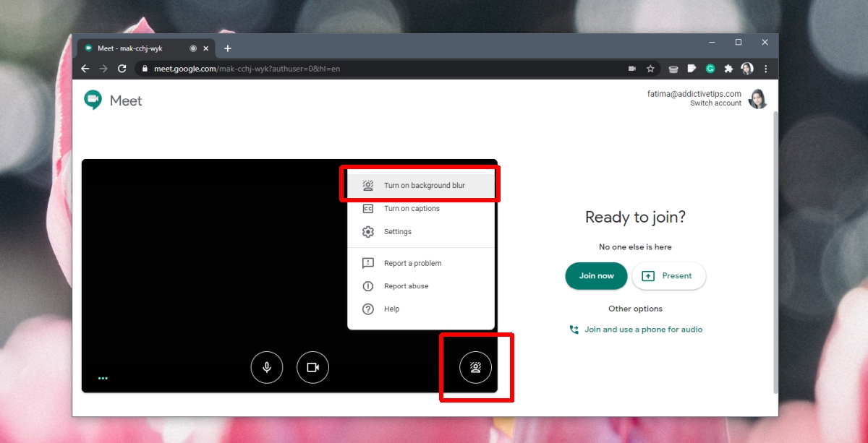Open a new tab with plus button
868x443 pixels.
[228, 48]
